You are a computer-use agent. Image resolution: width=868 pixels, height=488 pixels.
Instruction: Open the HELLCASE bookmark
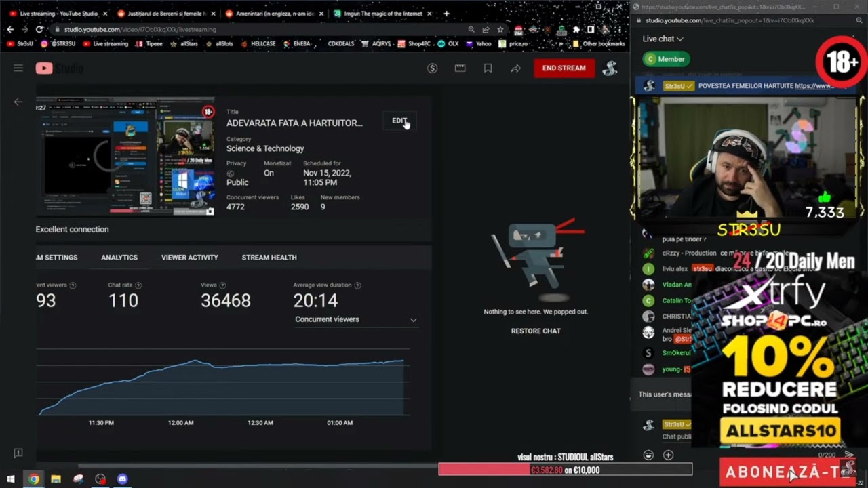pyautogui.click(x=258, y=43)
